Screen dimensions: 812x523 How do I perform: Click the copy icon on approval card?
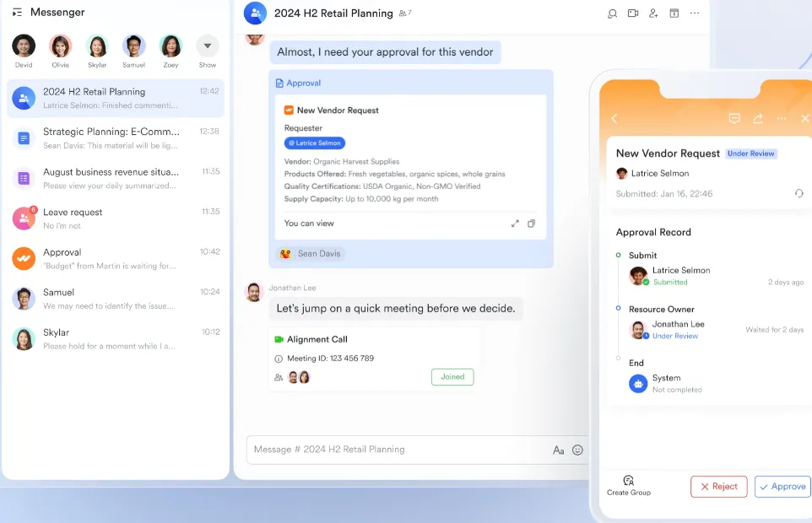[531, 224]
